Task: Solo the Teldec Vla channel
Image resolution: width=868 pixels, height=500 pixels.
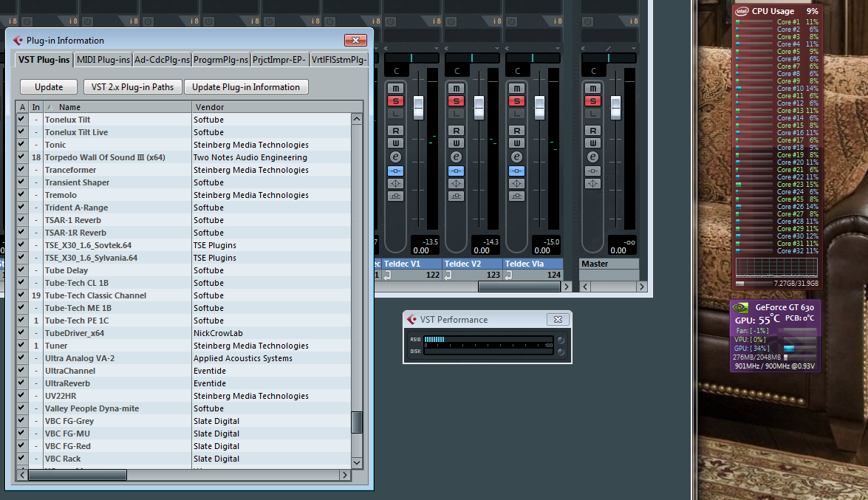Action: pos(516,100)
